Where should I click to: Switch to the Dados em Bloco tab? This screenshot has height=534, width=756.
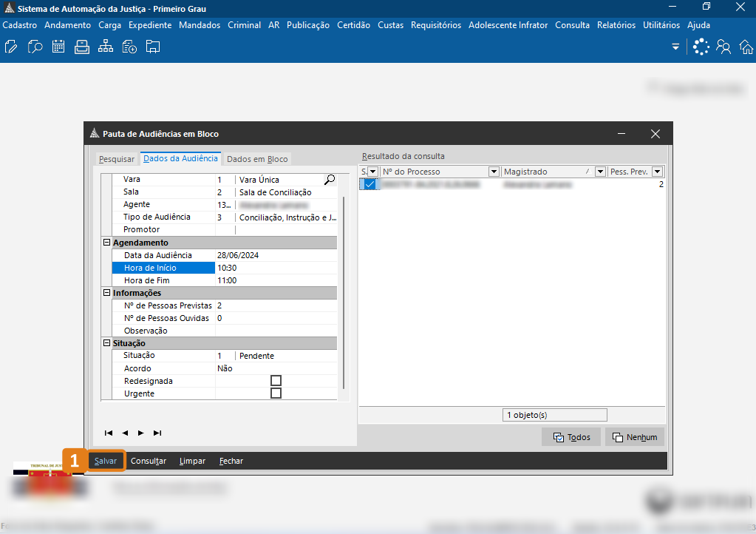point(257,159)
